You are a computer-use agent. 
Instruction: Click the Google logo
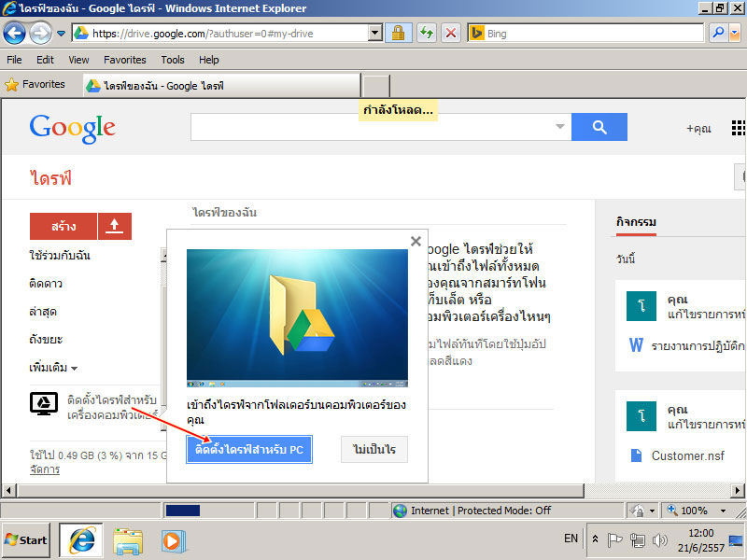click(73, 128)
